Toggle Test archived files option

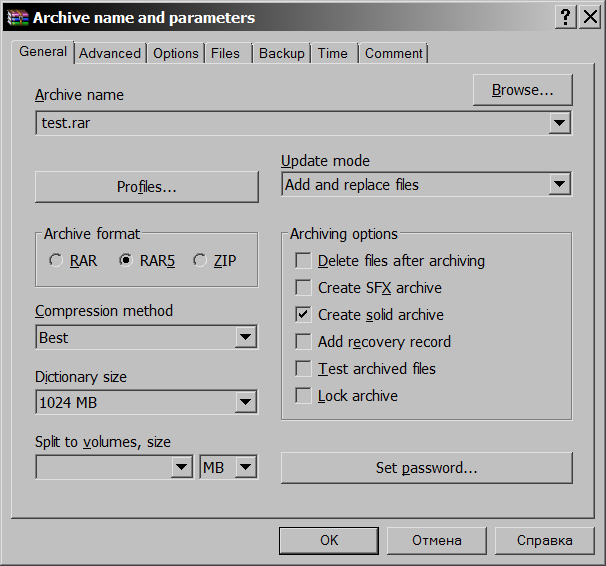pos(303,369)
